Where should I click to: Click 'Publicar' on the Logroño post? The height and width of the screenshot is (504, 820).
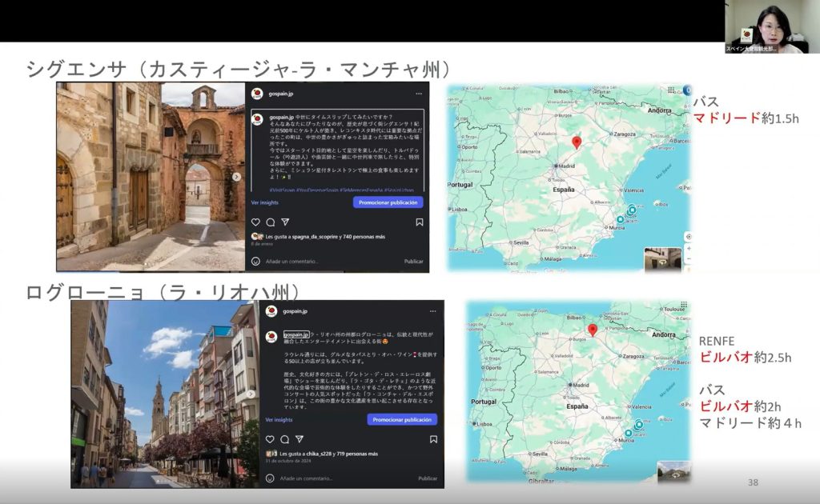click(428, 478)
